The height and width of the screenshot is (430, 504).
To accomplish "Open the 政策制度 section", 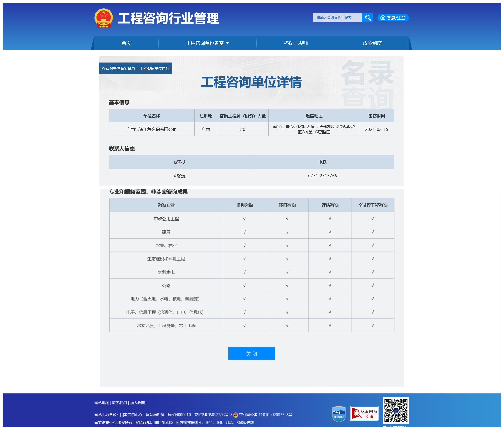I will (372, 43).
